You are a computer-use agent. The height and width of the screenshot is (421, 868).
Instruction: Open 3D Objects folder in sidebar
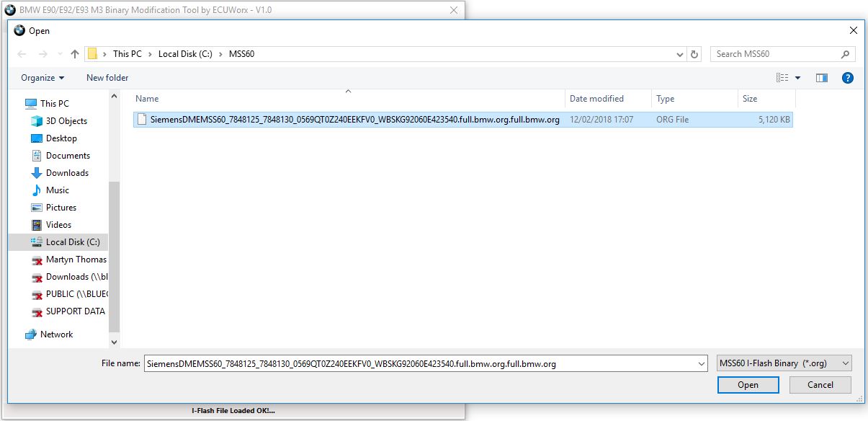click(66, 121)
